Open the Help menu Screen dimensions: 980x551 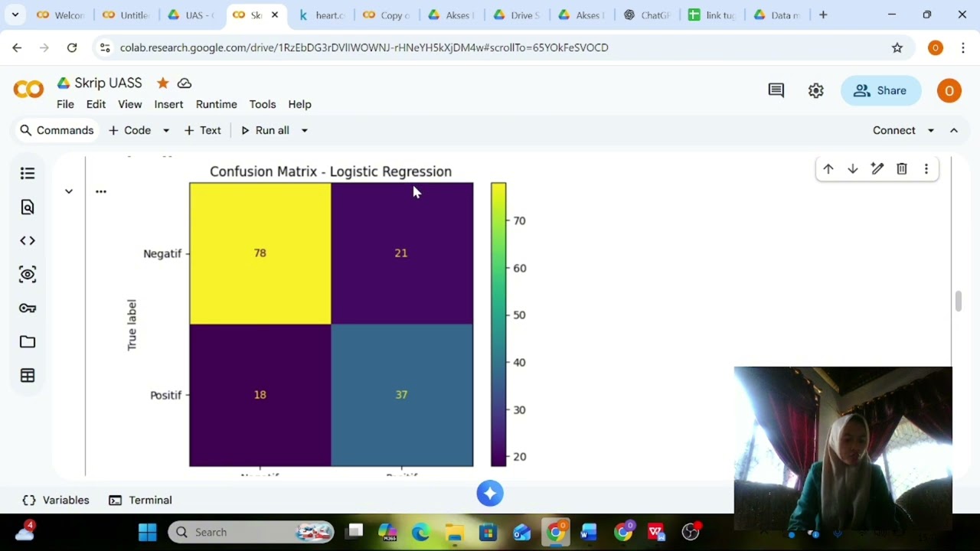pos(299,104)
